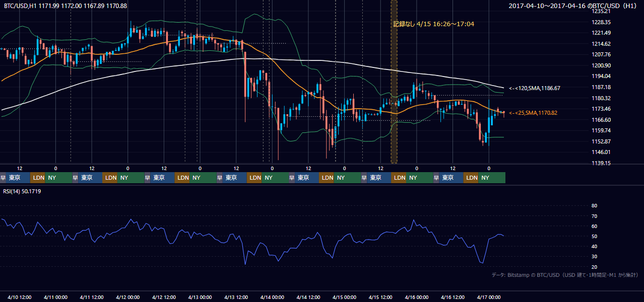Click RSI scale value 70
The height and width of the screenshot is (302, 644).
594,216
